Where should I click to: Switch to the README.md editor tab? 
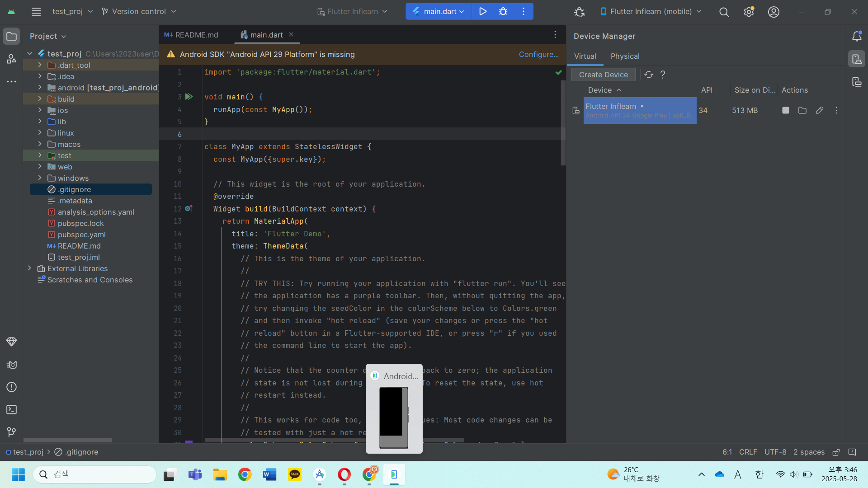coord(191,35)
